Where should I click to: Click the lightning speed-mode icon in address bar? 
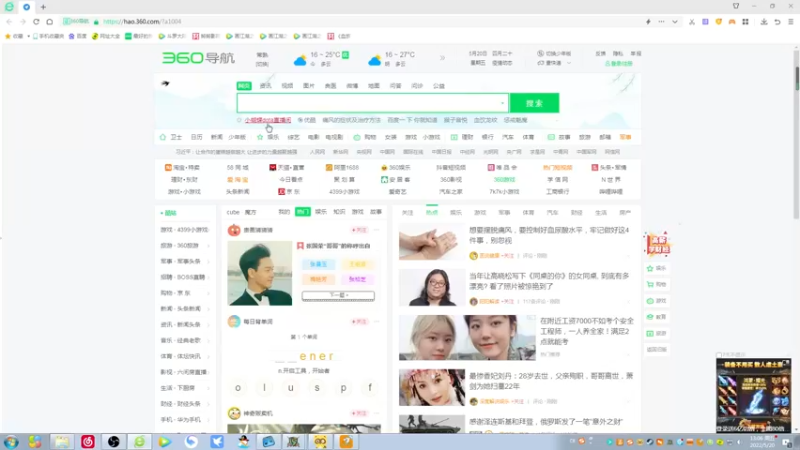click(648, 21)
